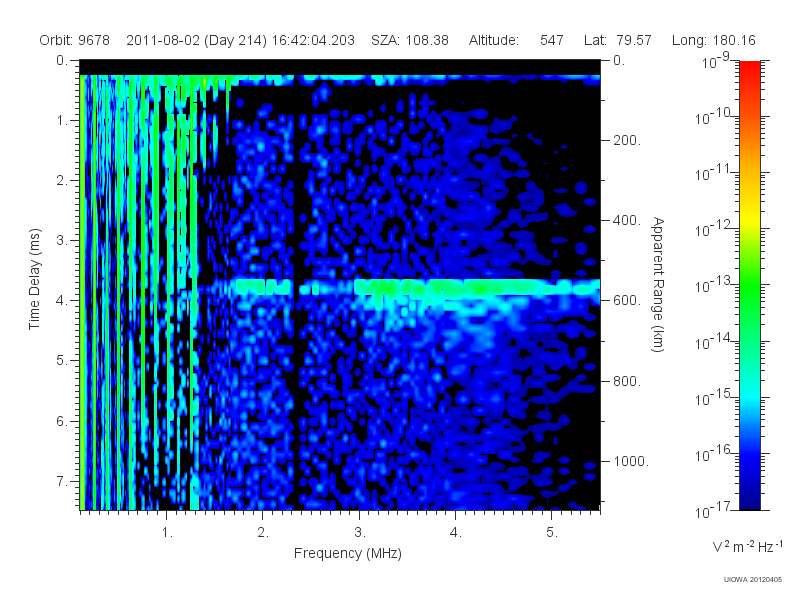800x600 pixels.
Task: Click the '1000.' apparent range tick label
Action: coord(631,461)
